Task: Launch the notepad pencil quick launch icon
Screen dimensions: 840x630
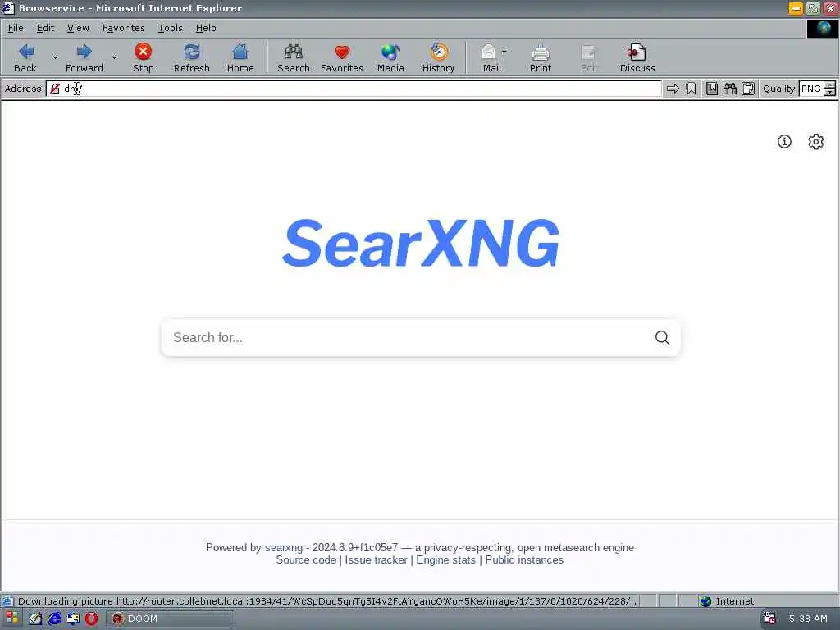Action: pyautogui.click(x=35, y=619)
